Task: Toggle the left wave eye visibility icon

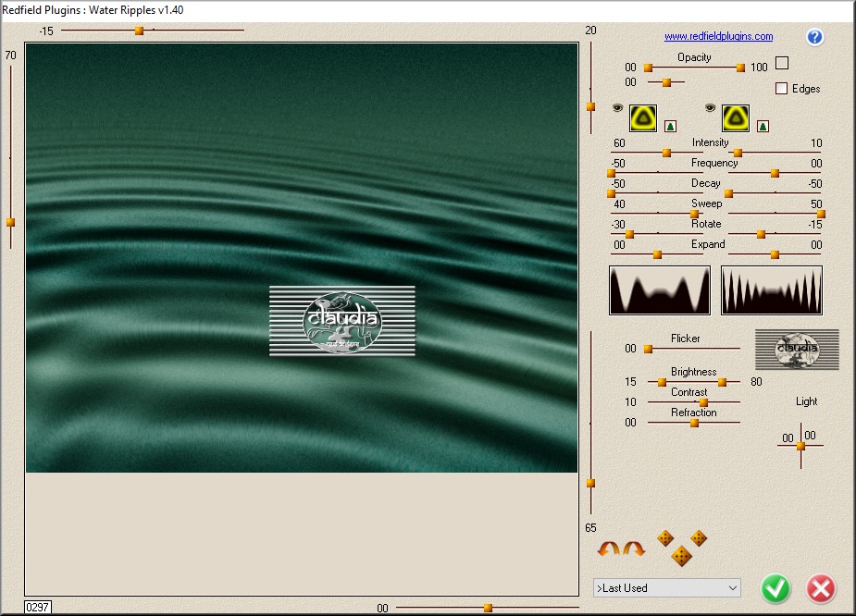Action: (617, 108)
